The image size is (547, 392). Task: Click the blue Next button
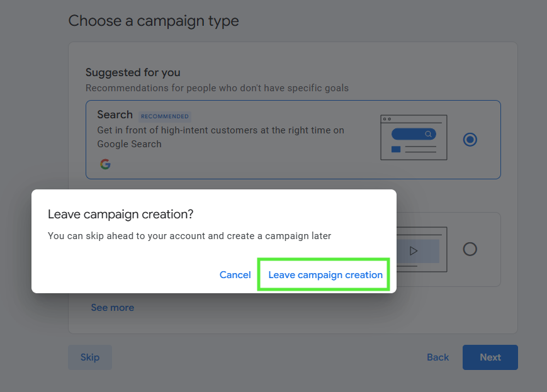click(x=490, y=357)
